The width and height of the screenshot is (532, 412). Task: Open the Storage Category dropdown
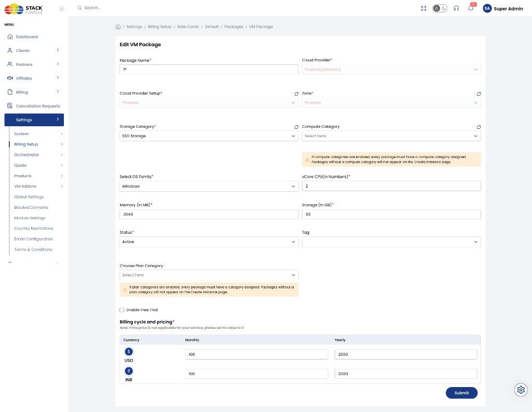coord(209,136)
